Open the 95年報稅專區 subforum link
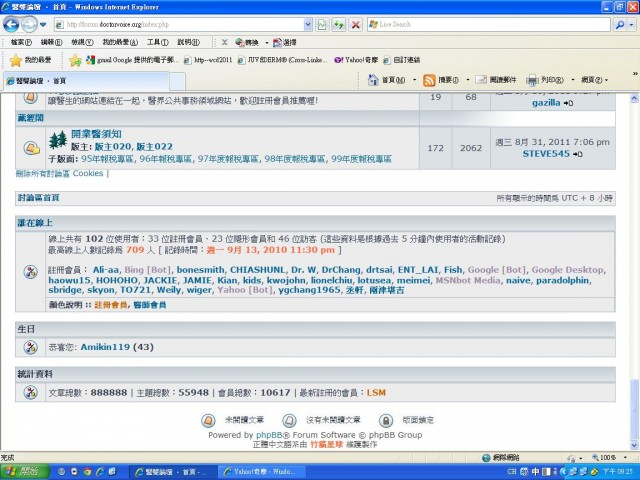Viewport: 640px width, 480px height. pyautogui.click(x=108, y=159)
